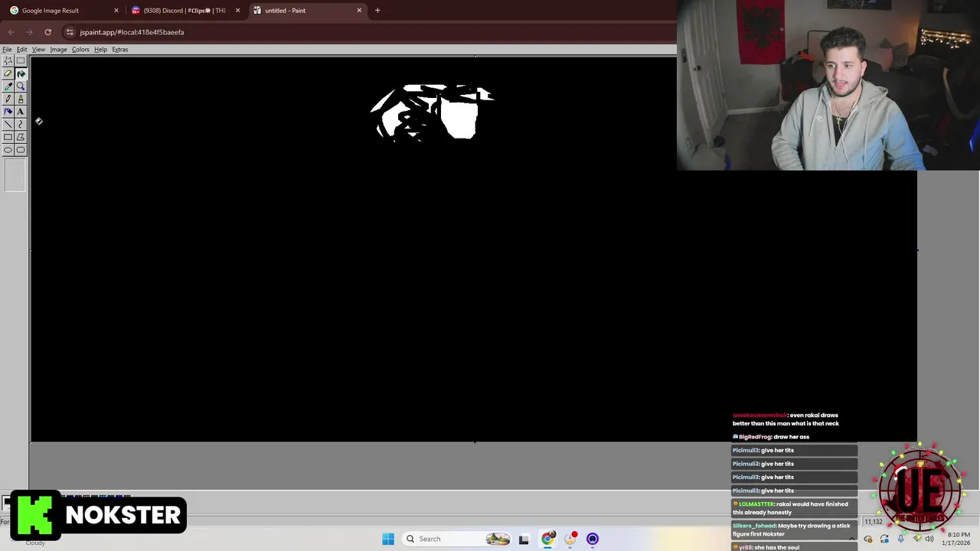Screen dimensions: 980x551
Task: Open the File menu
Action: click(x=7, y=49)
